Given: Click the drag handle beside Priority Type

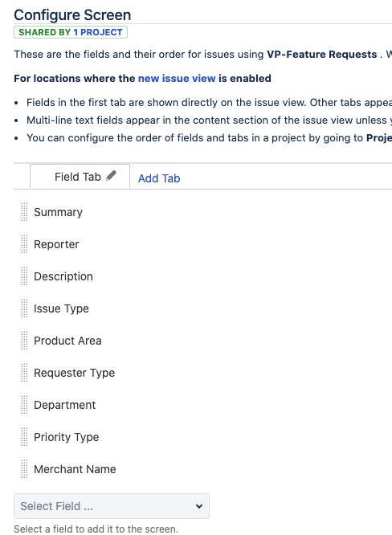Looking at the screenshot, I should pos(24,436).
